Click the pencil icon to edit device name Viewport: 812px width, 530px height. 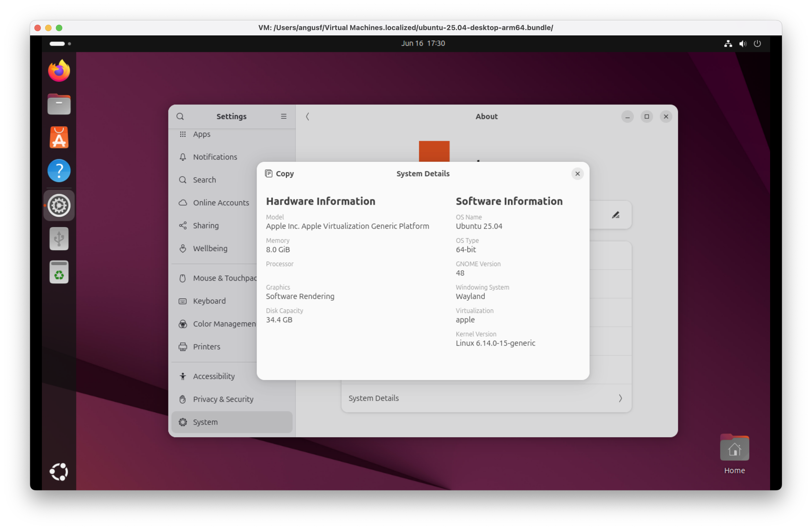[616, 215]
